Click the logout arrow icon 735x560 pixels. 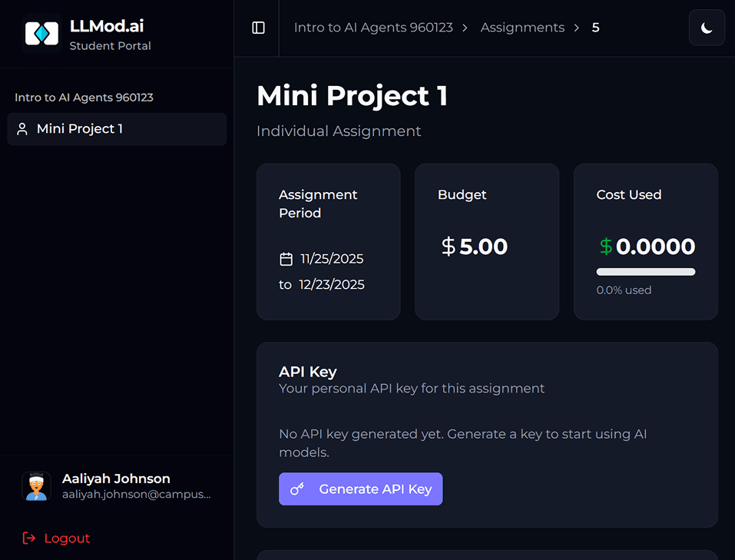pos(28,538)
